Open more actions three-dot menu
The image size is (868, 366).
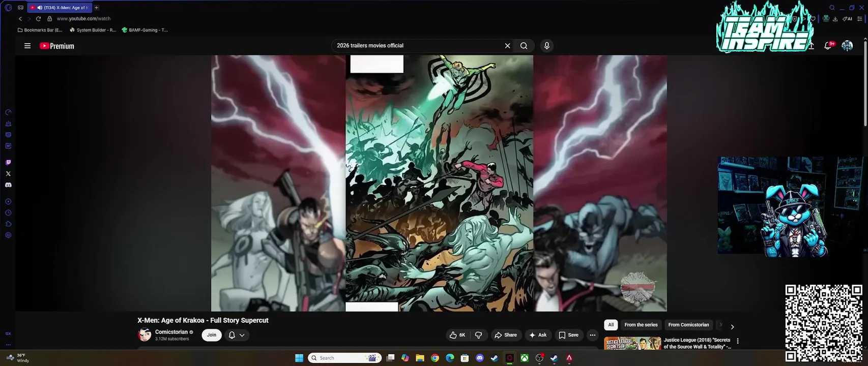pyautogui.click(x=592, y=335)
